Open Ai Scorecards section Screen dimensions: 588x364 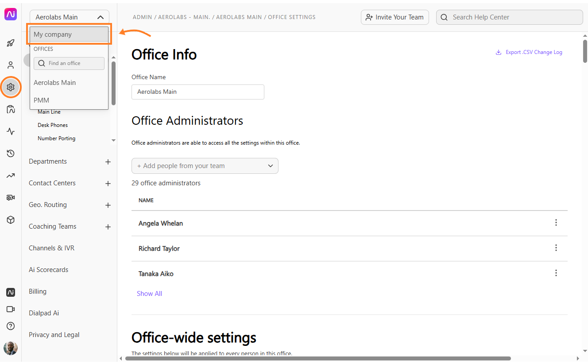(49, 270)
